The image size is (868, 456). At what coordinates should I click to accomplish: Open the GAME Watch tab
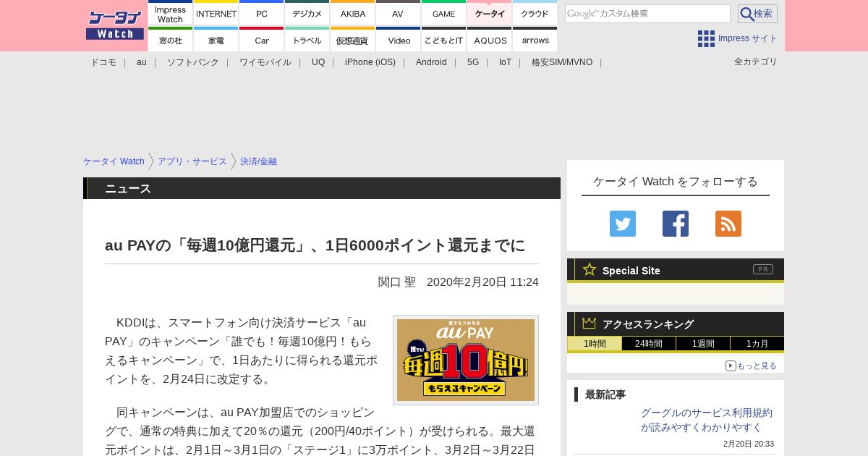tap(444, 13)
